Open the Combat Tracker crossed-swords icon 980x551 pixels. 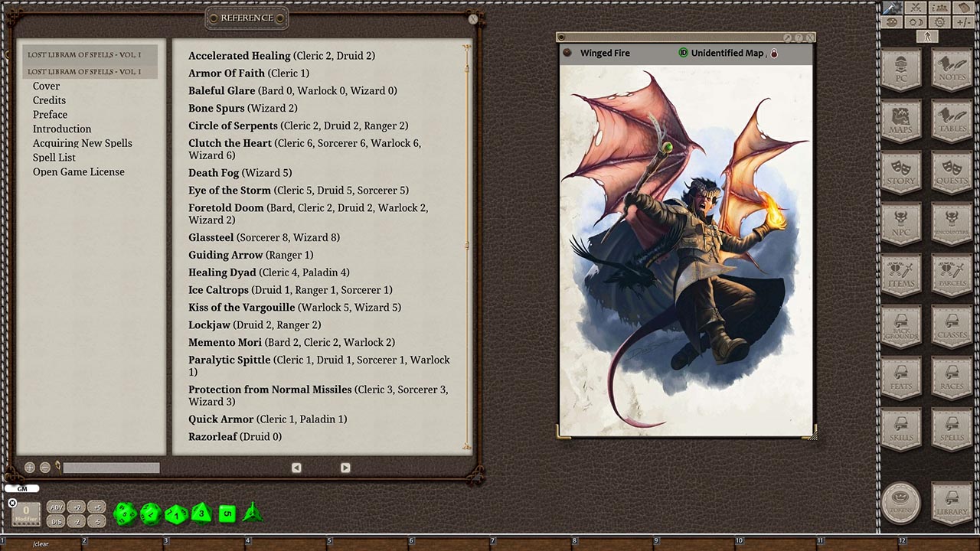(x=915, y=8)
